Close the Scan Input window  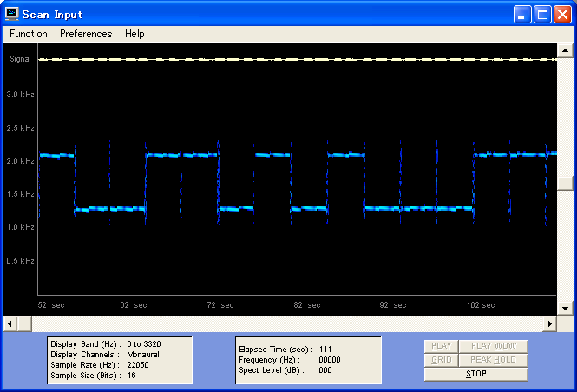tap(562, 15)
